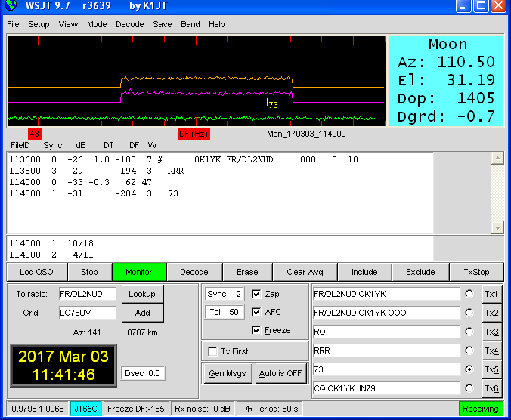Click the Tx1 button
Viewport: 511px width, 420px height.
[x=491, y=294]
